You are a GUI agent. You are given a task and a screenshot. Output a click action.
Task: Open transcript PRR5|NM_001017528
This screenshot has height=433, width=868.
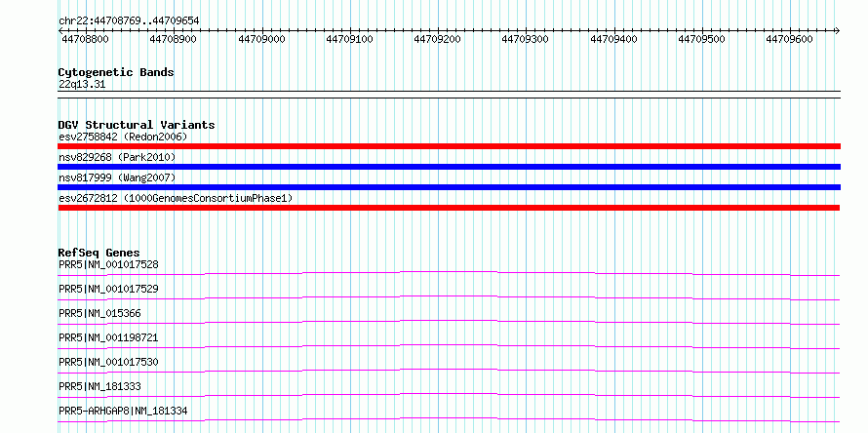[x=108, y=264]
